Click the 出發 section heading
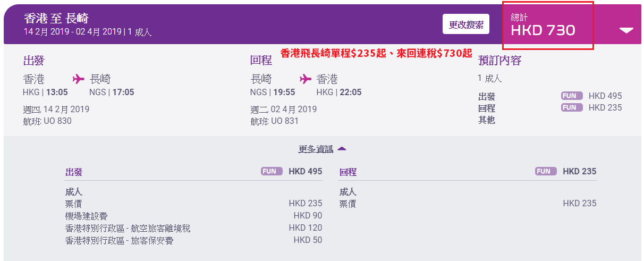The height and width of the screenshot is (261, 644). tap(33, 60)
